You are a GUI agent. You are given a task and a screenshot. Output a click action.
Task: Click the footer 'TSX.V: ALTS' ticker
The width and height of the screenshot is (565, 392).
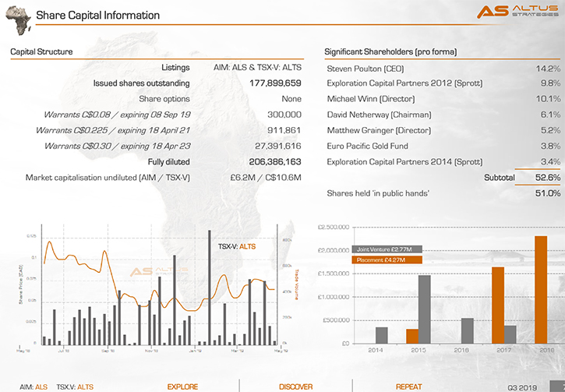click(x=75, y=387)
